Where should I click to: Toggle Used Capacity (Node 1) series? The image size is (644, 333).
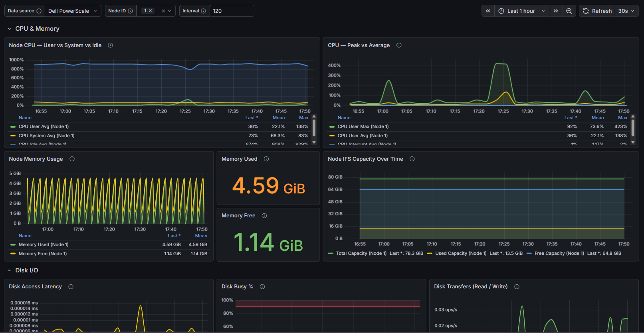point(461,253)
